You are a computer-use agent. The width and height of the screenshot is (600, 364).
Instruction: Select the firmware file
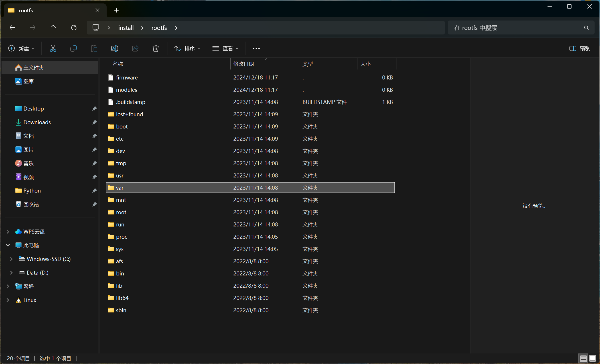pos(250,77)
